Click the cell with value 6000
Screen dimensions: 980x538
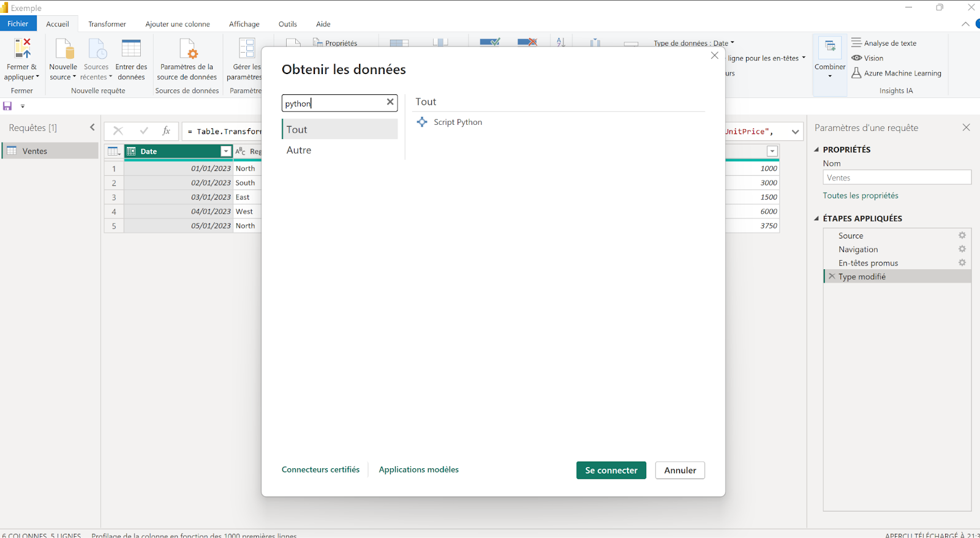click(x=752, y=211)
